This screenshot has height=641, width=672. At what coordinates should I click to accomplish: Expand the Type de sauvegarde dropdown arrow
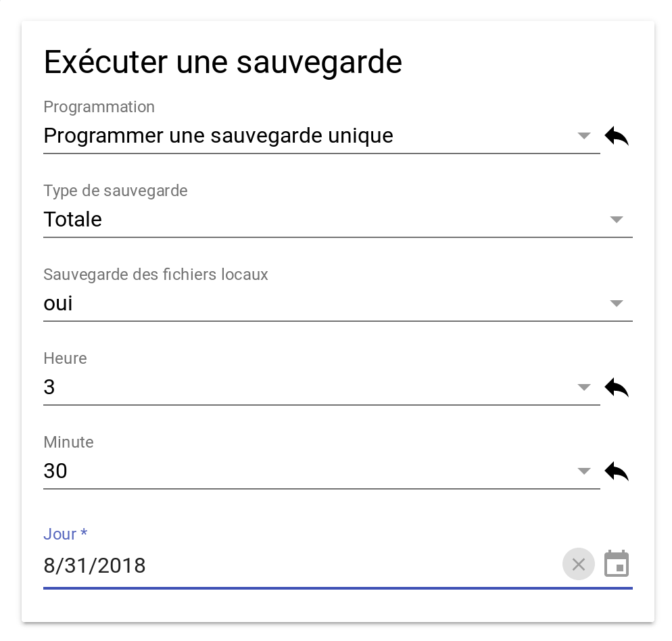tap(617, 220)
